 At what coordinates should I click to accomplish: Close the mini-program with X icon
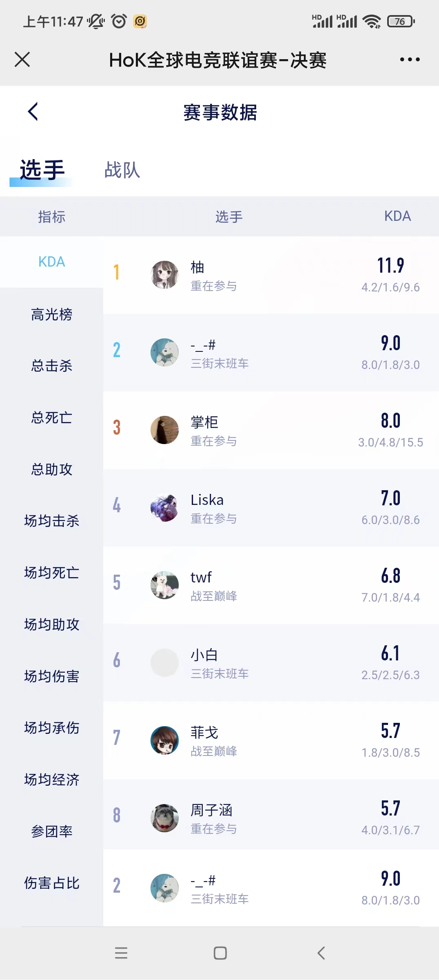click(22, 60)
